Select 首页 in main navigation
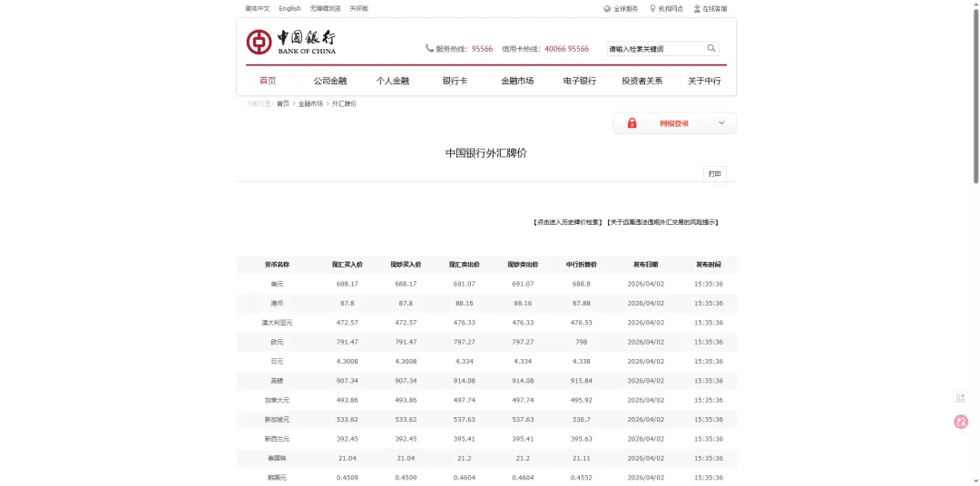The height and width of the screenshot is (486, 980). click(268, 81)
